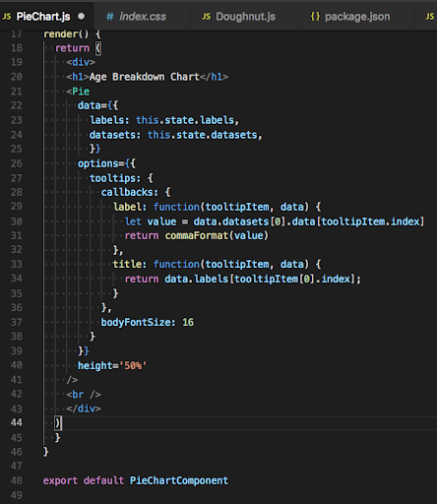Image resolution: width=437 pixels, height=504 pixels.
Task: Click the callbacks key on line 28
Action: (127, 192)
